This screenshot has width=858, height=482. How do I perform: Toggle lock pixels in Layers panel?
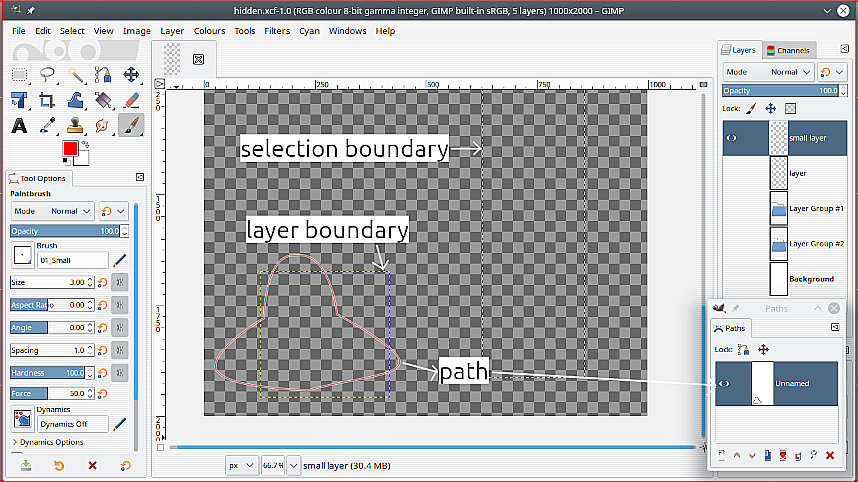pos(751,108)
